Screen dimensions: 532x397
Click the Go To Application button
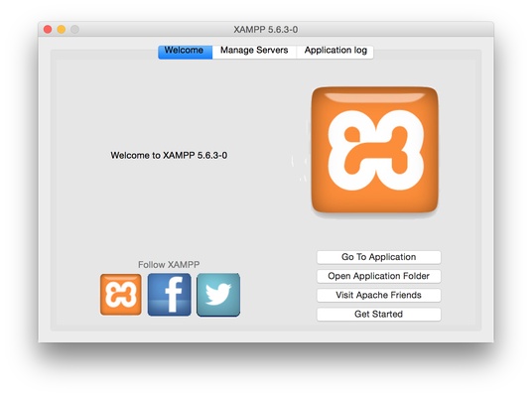378,257
